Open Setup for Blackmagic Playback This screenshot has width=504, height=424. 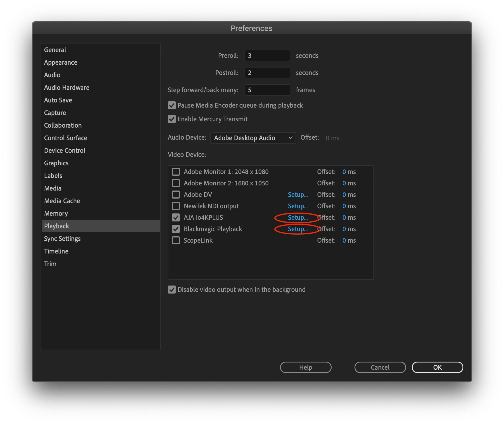pyautogui.click(x=298, y=229)
